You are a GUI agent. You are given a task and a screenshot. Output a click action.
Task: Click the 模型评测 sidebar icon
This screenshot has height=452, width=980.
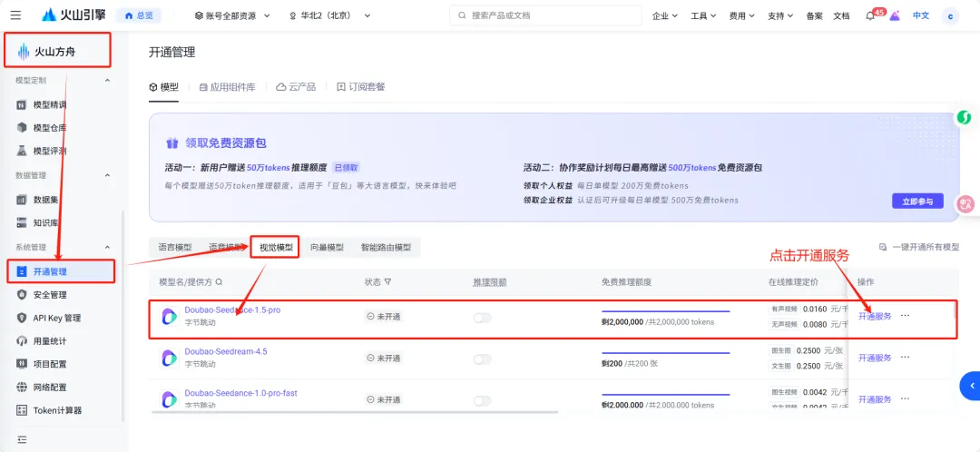click(21, 151)
